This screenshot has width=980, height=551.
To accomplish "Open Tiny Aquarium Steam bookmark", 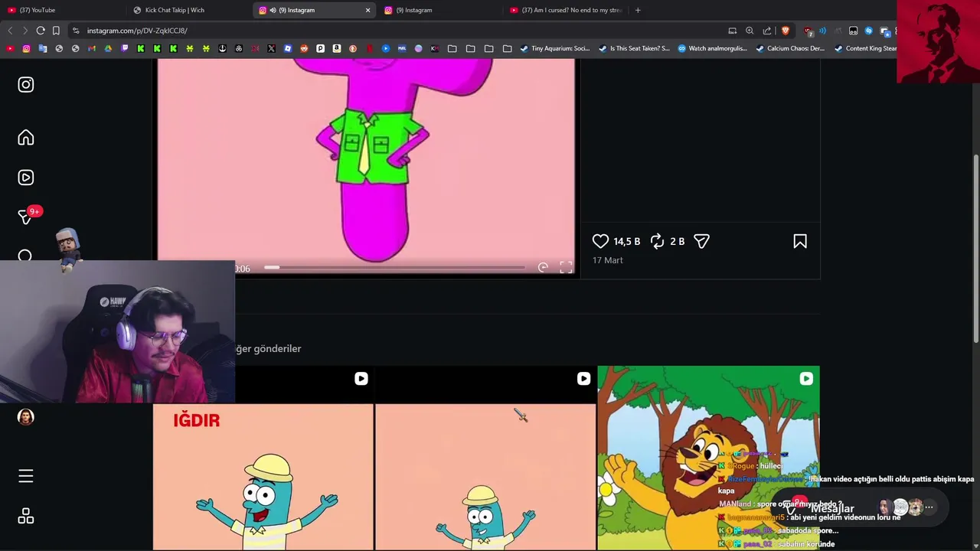I will [555, 48].
